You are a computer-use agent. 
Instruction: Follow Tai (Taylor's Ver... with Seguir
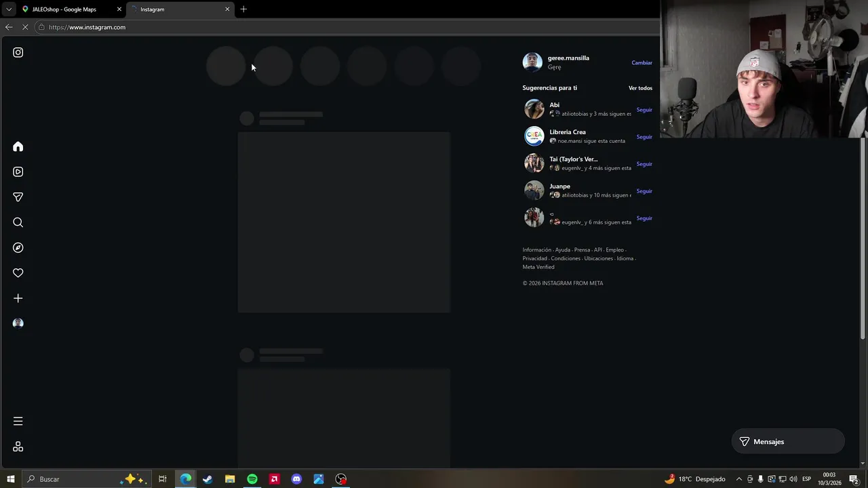pos(644,164)
